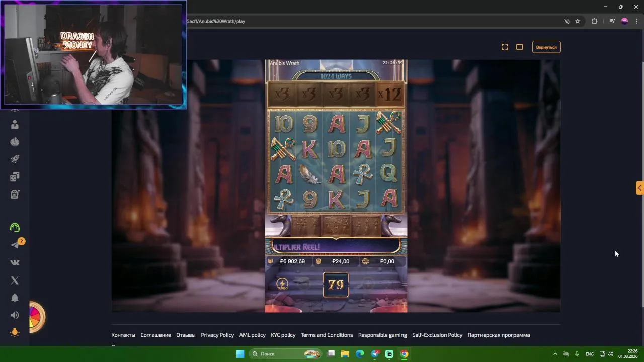Open the rocket crash game icon
644x362 pixels.
pos(15,159)
